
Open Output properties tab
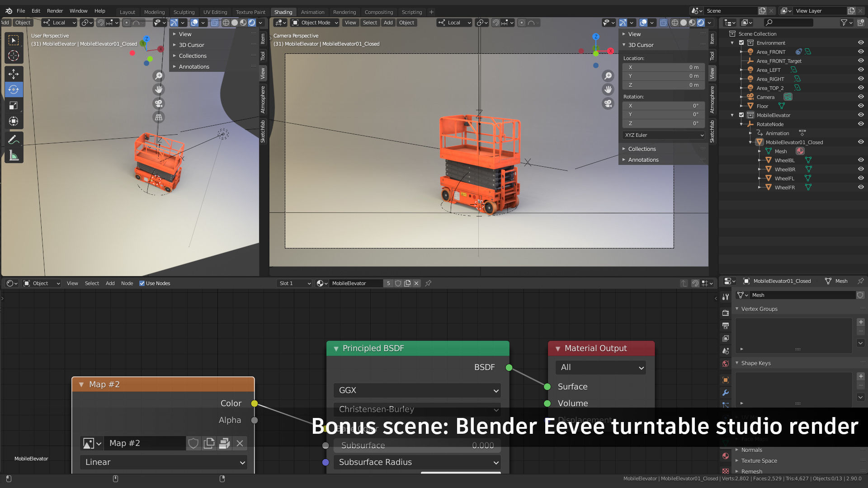coord(726,325)
